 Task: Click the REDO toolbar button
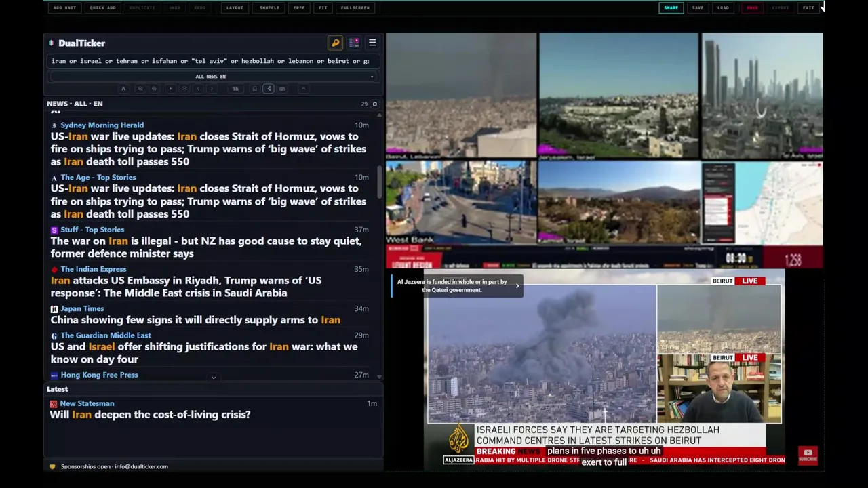[199, 8]
